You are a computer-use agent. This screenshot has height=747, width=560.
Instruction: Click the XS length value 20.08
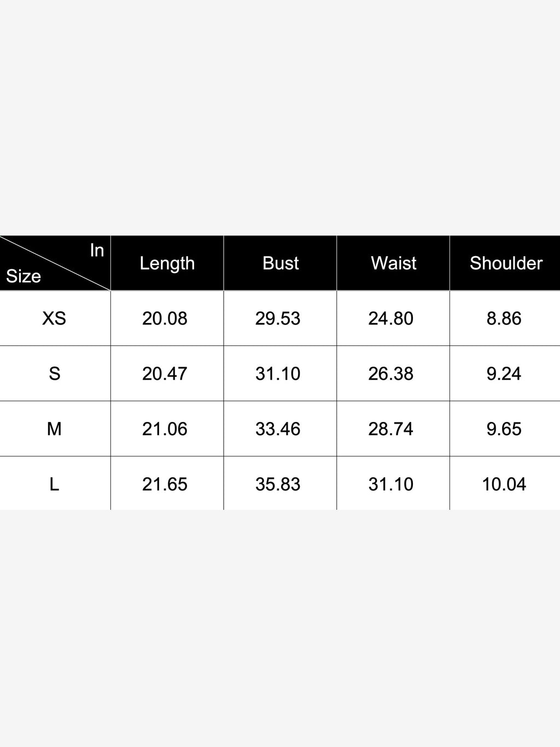[x=165, y=319]
